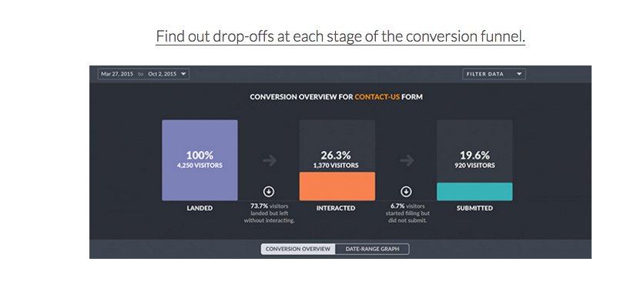Image resolution: width=644 pixels, height=302 pixels.
Task: Click the orange Interacted bar
Action: [x=337, y=186]
